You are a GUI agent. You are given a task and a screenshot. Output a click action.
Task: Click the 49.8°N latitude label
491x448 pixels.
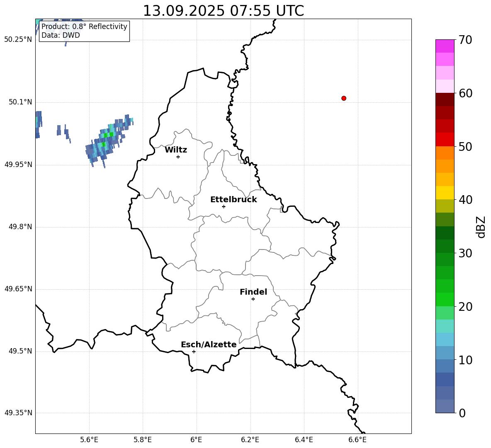pyautogui.click(x=20, y=227)
